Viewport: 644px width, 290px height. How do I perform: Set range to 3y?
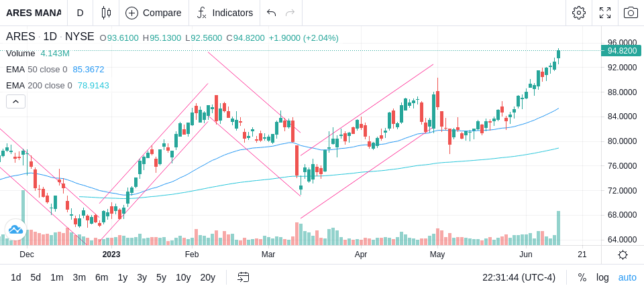pos(142,278)
